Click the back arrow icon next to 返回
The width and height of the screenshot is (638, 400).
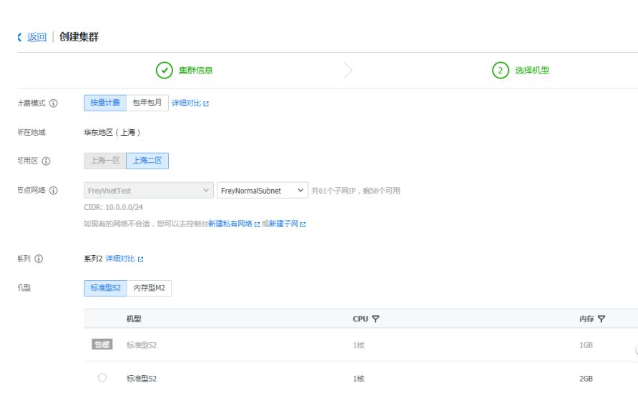tap(20, 37)
